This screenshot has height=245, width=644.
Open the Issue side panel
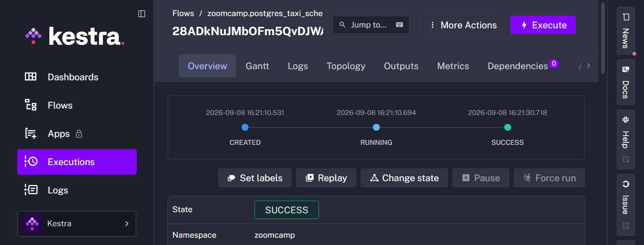[626, 205]
